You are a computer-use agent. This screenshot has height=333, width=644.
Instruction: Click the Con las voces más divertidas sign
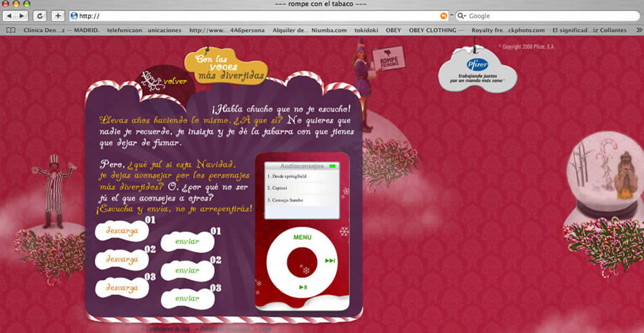(225, 66)
